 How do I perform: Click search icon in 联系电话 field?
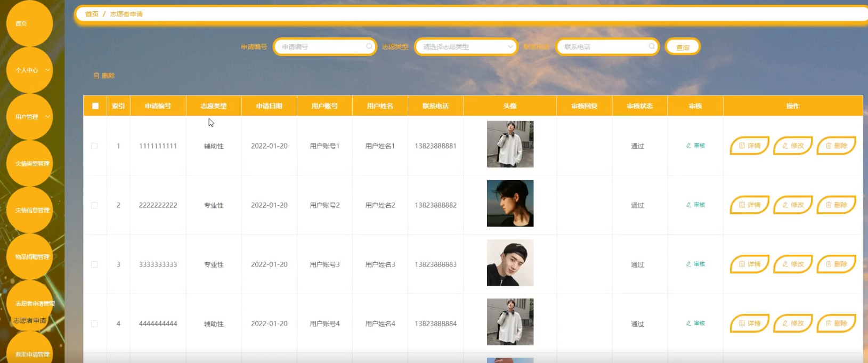click(x=652, y=46)
